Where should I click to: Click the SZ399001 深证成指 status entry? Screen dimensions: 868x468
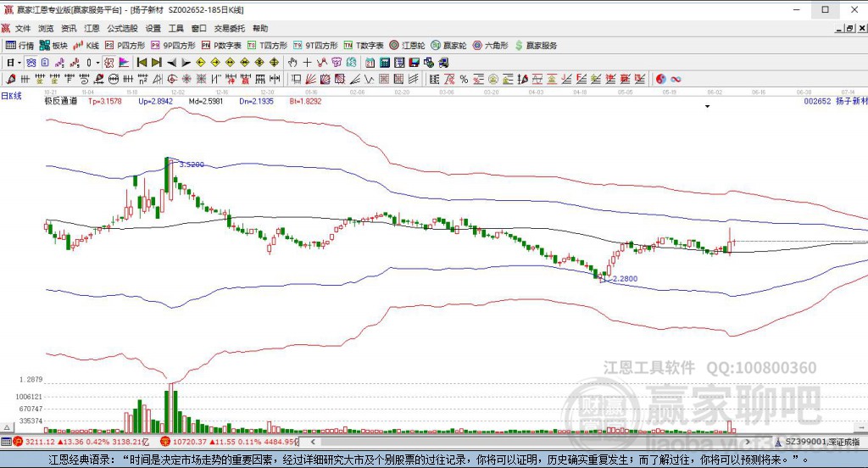pos(822,442)
